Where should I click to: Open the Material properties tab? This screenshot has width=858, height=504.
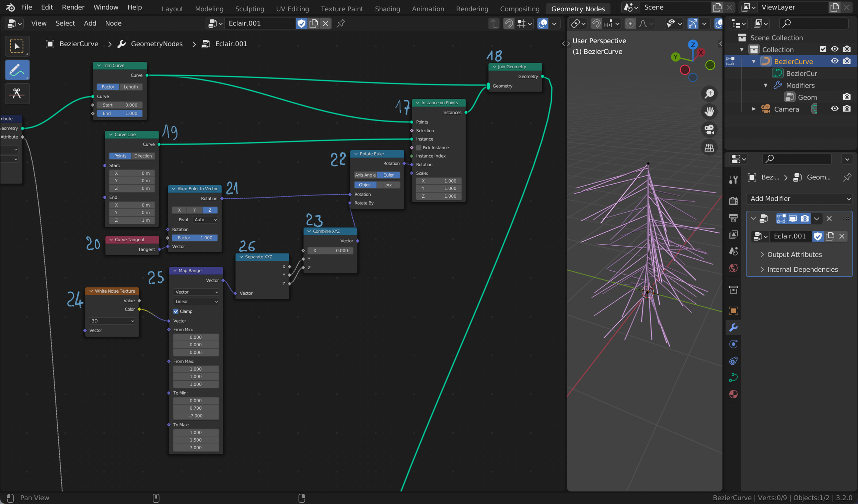tap(733, 394)
